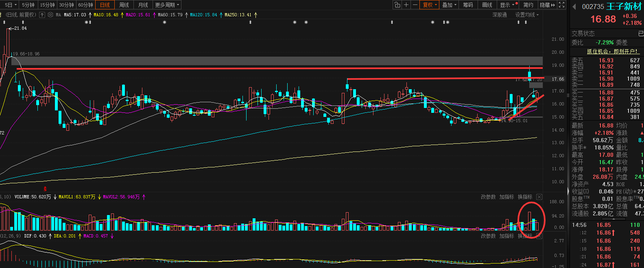Switch to the 15分钟 chart period
This screenshot has height=268, width=644.
click(47, 5)
